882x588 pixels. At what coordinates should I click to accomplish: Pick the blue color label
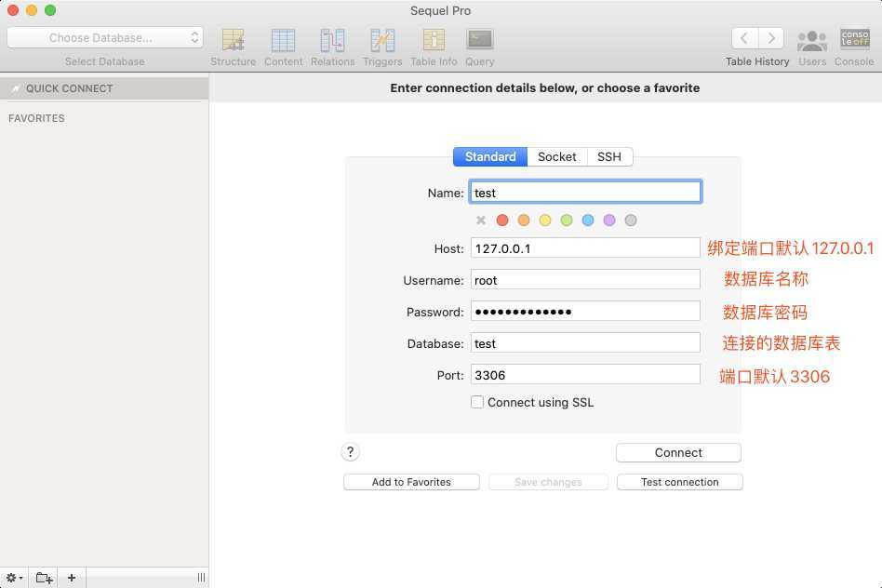[x=588, y=220]
